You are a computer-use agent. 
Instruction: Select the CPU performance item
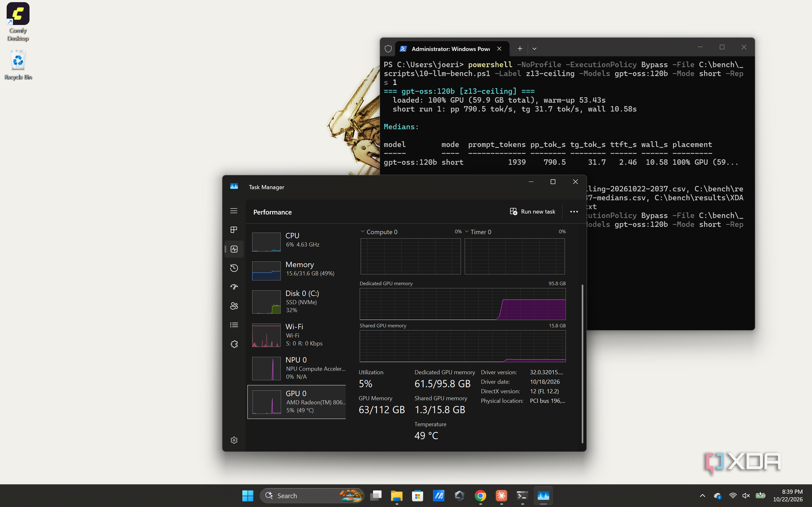tap(297, 241)
